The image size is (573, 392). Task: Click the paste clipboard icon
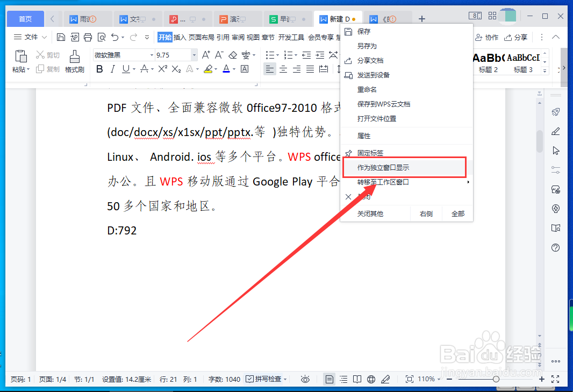coord(21,56)
